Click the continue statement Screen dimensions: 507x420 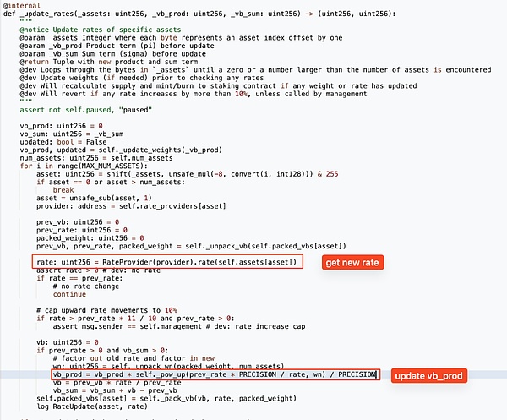point(69,294)
